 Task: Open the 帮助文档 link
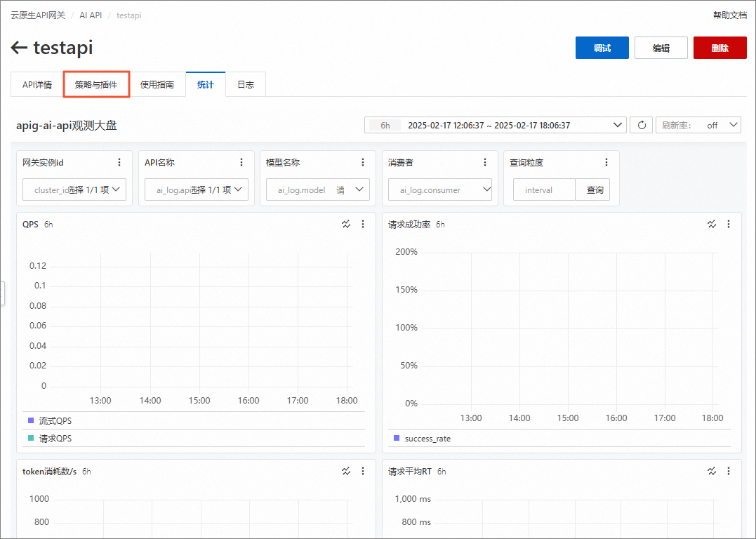click(x=730, y=15)
